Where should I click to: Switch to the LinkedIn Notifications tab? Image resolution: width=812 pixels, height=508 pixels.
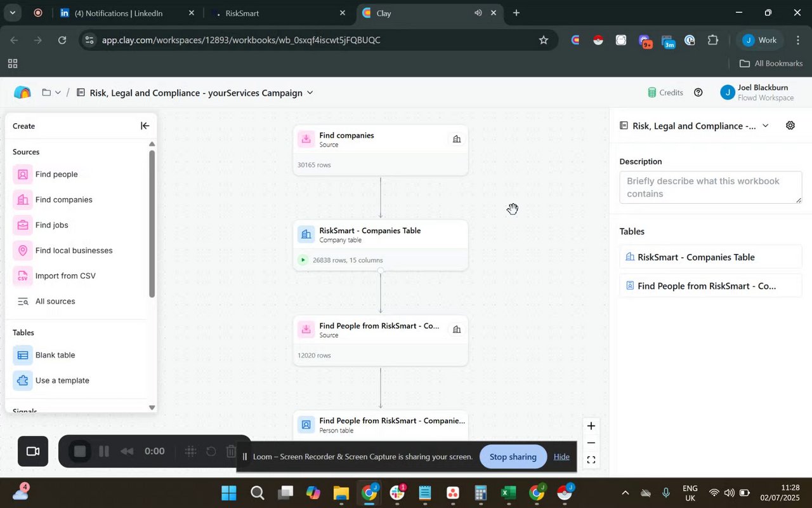[127, 13]
